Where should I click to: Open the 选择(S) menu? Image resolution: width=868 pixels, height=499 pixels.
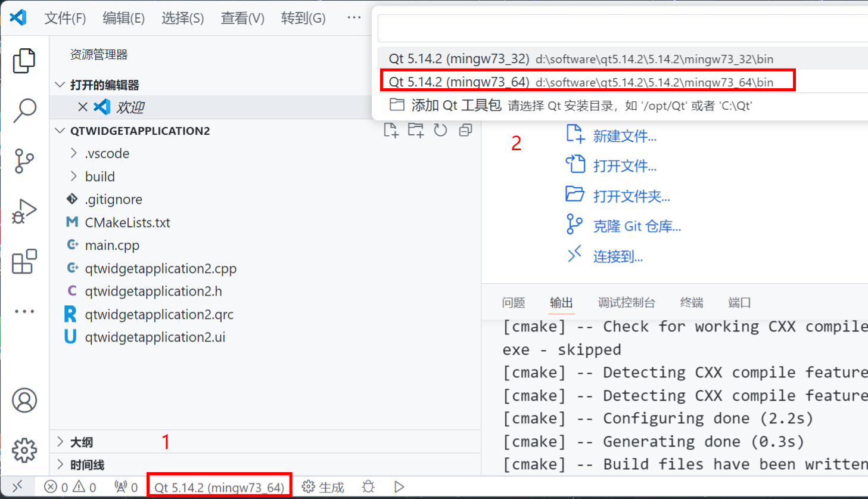(x=182, y=18)
